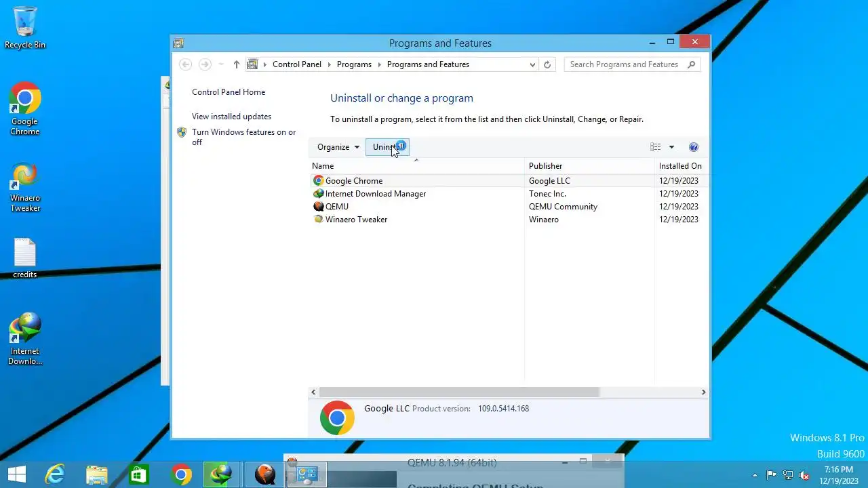The height and width of the screenshot is (488, 868).
Task: Click the Control Panel breadcrumb
Action: [297, 64]
